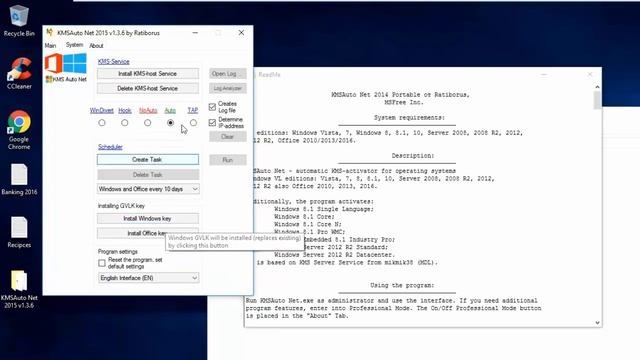Click the Open Log button
This screenshot has width=640, height=360.
tap(228, 73)
